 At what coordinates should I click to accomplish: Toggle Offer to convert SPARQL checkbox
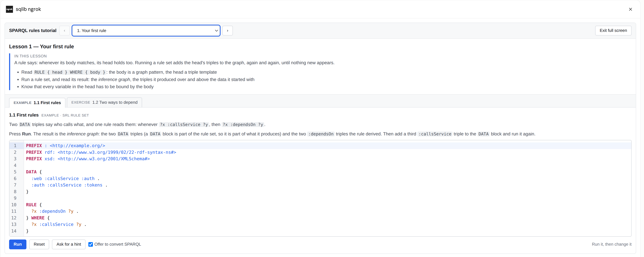click(90, 244)
